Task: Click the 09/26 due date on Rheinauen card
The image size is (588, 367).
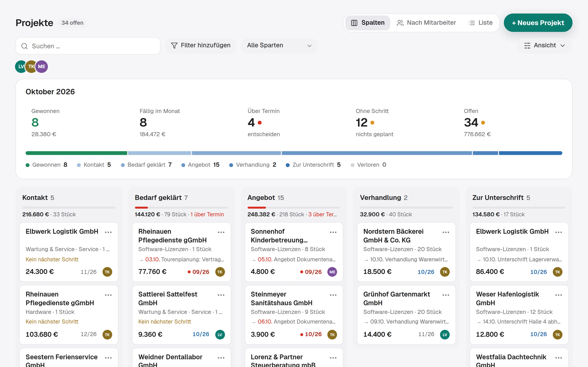Action: [x=198, y=272]
